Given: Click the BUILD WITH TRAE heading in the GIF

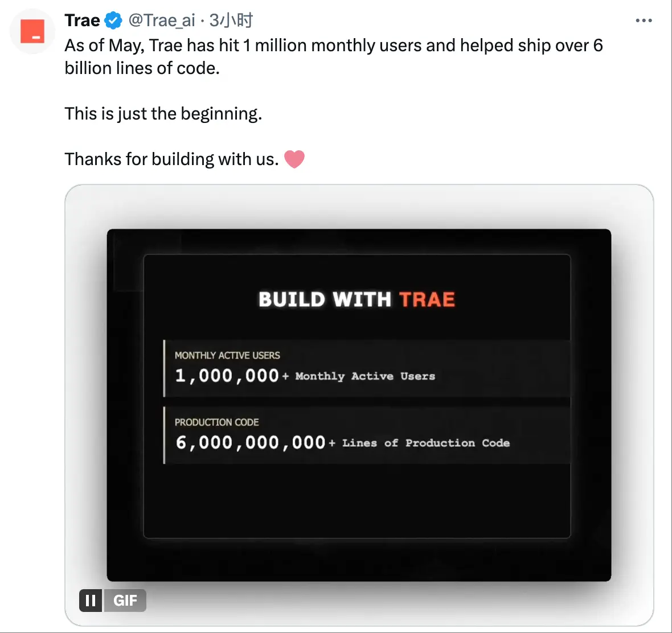Looking at the screenshot, I should [357, 299].
